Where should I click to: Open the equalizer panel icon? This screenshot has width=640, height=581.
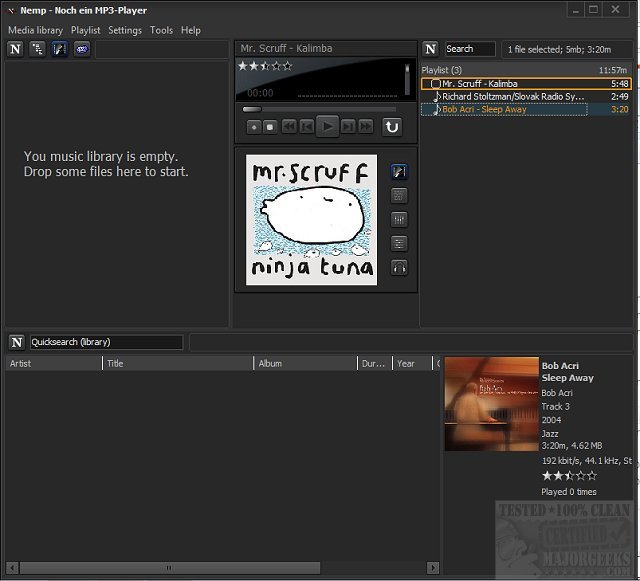[x=400, y=219]
